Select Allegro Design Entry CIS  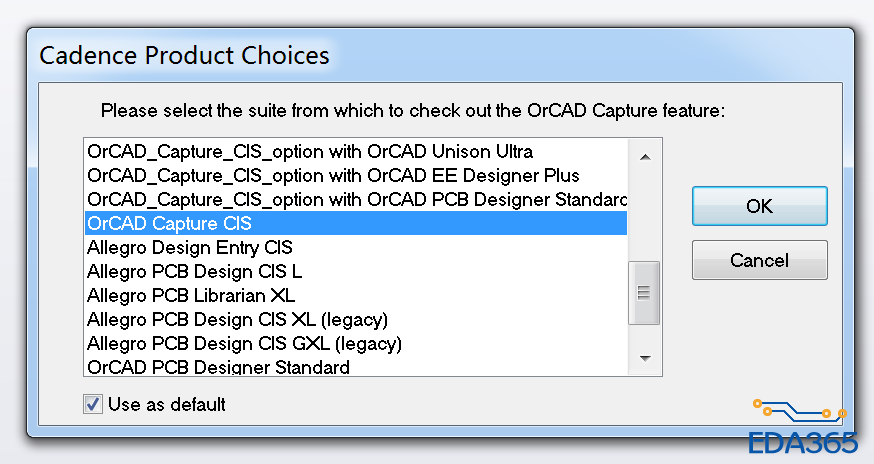click(190, 247)
